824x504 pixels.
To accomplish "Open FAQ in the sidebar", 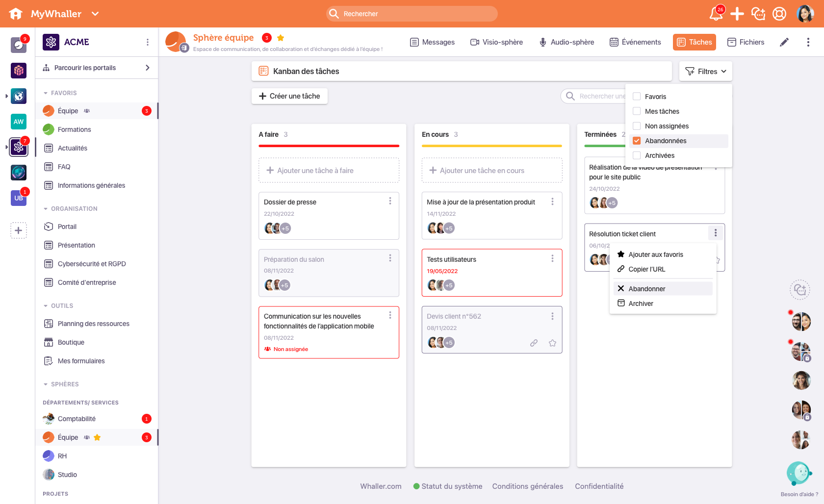I will click(64, 167).
